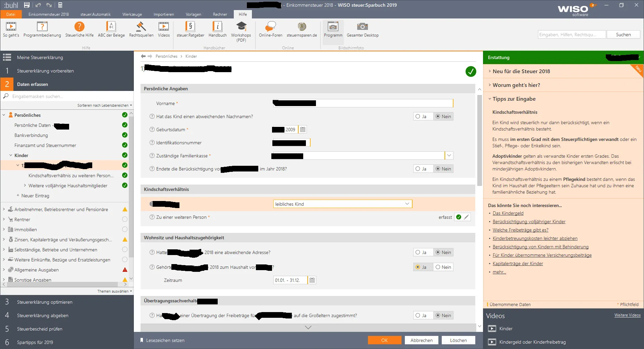This screenshot has height=349, width=644.
Task: Open the Rechtsquellen gavel icon
Action: click(141, 27)
